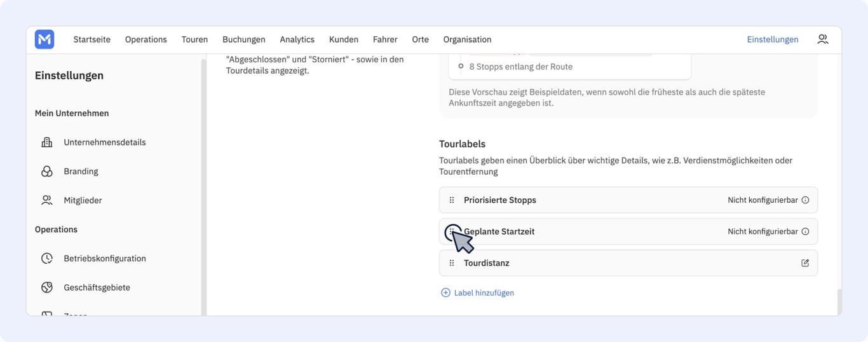This screenshot has width=868, height=342.
Task: Go to the Operations menu
Action: (146, 39)
